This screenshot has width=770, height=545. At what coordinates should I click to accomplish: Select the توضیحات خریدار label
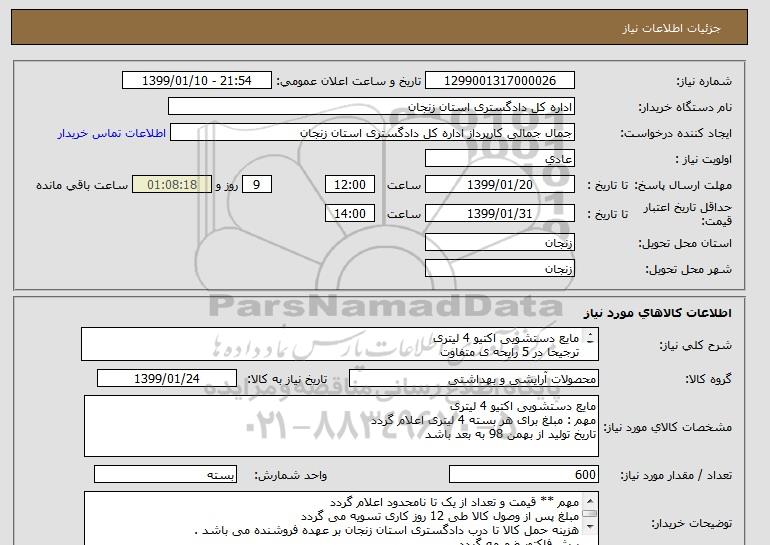click(691, 523)
